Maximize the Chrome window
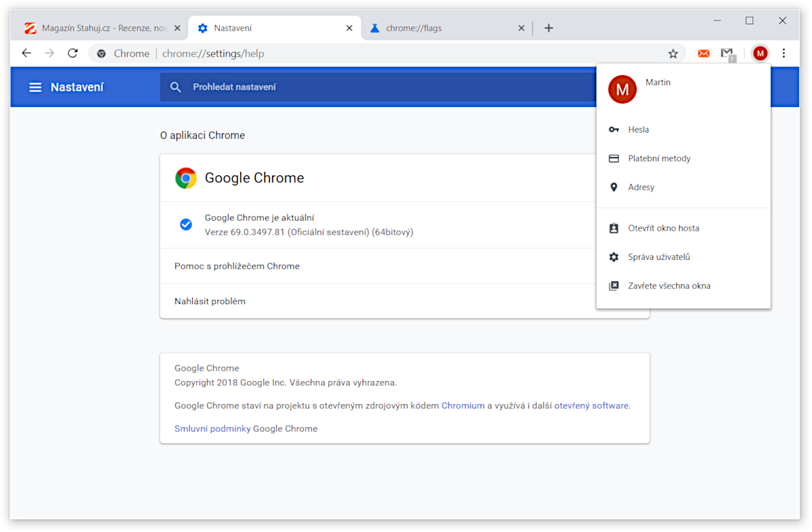The height and width of the screenshot is (532, 812). click(750, 21)
